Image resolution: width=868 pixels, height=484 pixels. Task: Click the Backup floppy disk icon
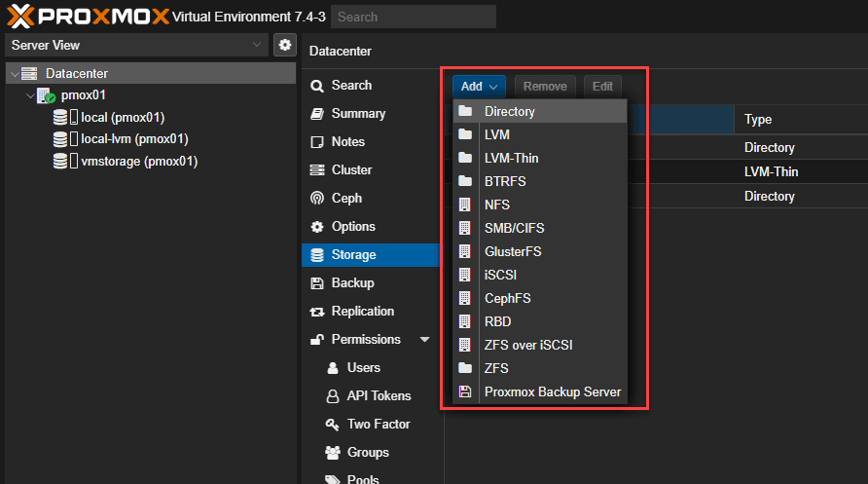pyautogui.click(x=316, y=283)
